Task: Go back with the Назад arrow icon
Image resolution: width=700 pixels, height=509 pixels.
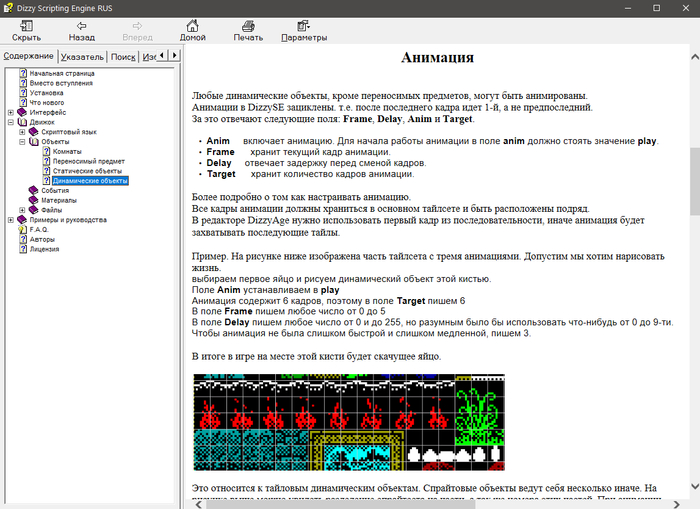Action: [81, 26]
